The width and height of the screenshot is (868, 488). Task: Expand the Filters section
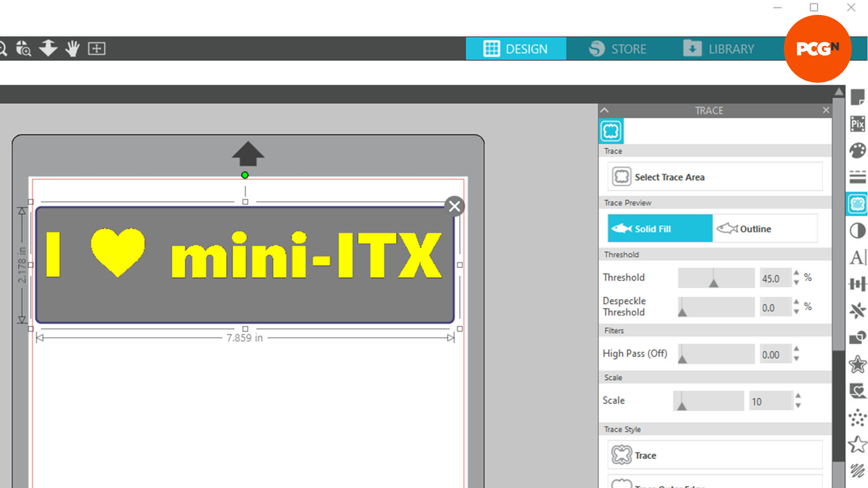coord(613,331)
